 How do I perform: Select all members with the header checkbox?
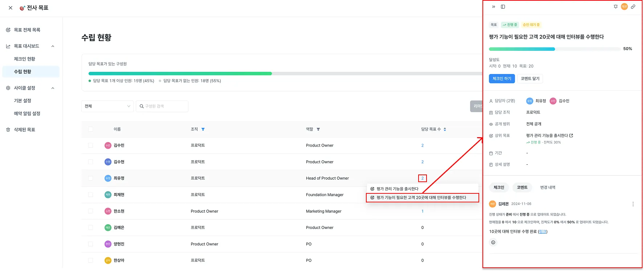(x=90, y=129)
